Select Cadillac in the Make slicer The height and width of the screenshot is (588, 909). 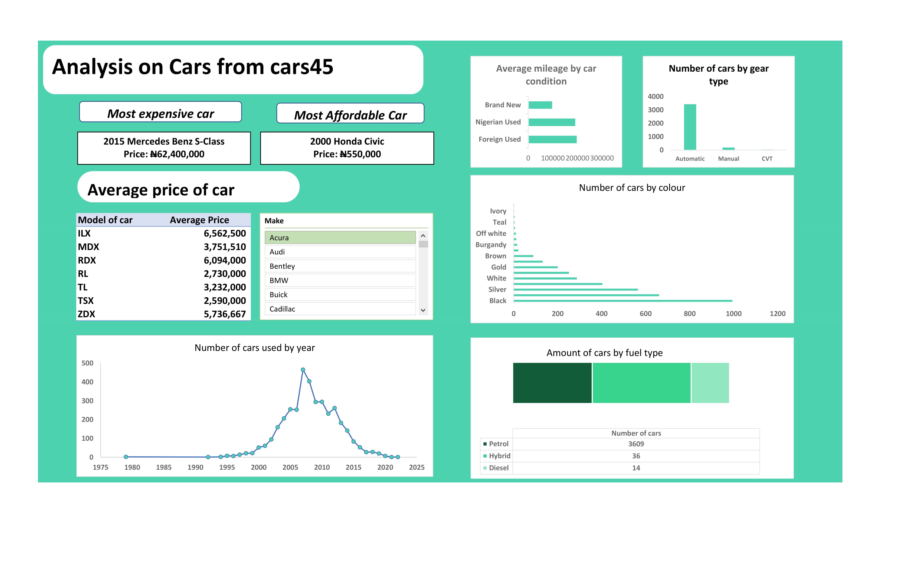click(x=340, y=309)
